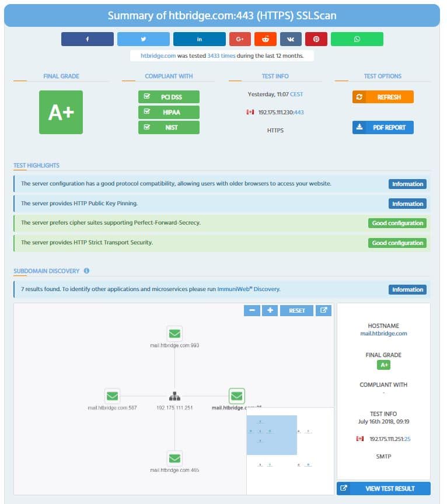Select the Test Highlights heading
The image size is (447, 504).
[x=36, y=166]
